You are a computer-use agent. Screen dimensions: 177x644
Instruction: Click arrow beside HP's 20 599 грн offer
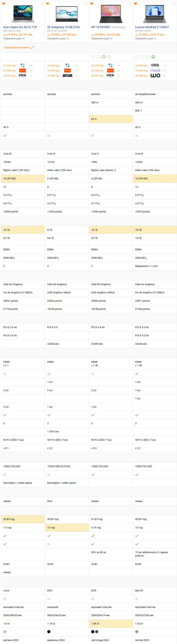tap(118, 76)
